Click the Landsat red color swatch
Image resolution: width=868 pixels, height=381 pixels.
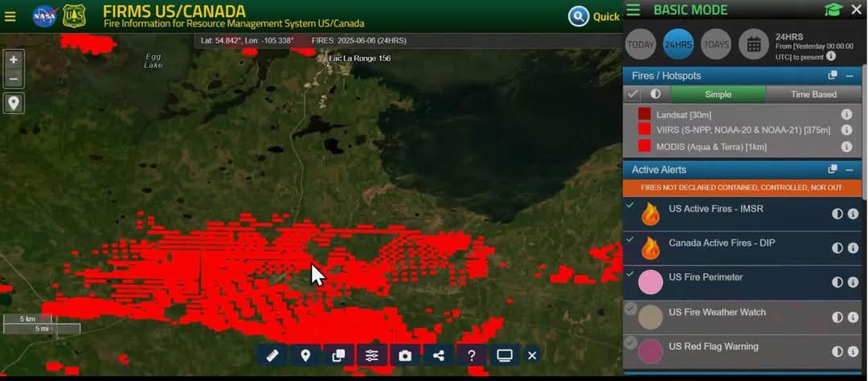[x=645, y=114]
